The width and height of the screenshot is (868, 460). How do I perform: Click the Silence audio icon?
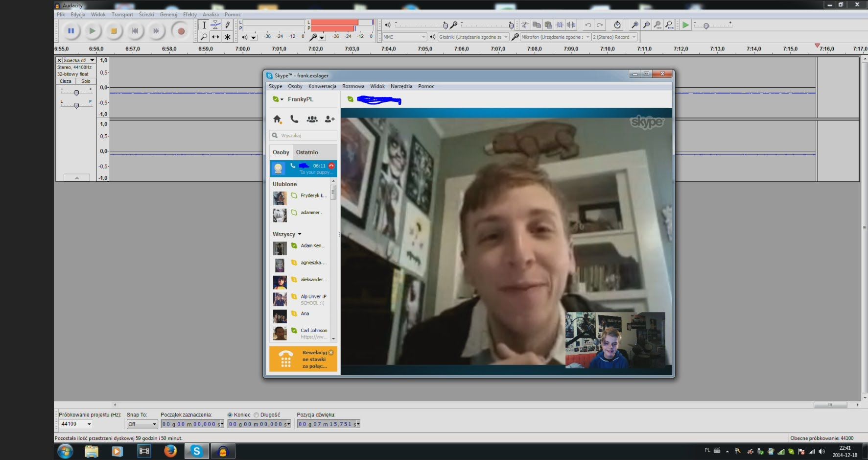[571, 25]
